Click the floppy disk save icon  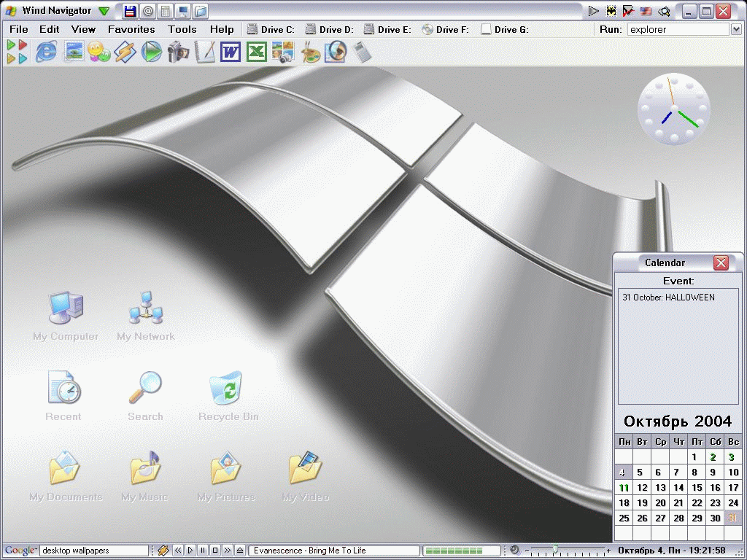point(130,10)
